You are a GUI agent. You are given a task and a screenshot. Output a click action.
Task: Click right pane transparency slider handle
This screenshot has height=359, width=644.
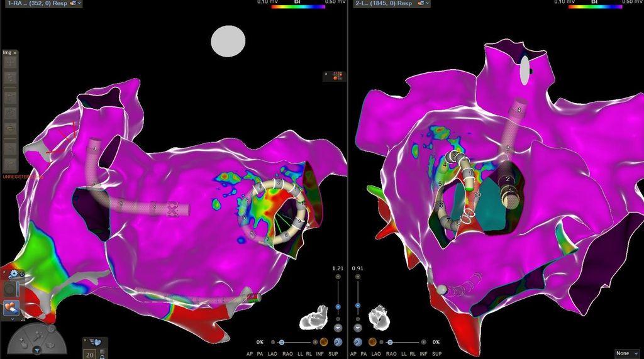391,342
